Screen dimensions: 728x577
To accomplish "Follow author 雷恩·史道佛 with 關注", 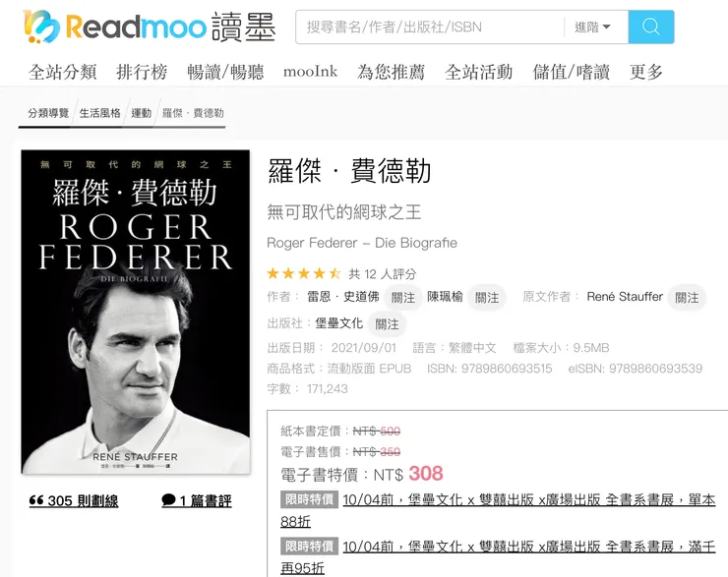I will coord(403,297).
